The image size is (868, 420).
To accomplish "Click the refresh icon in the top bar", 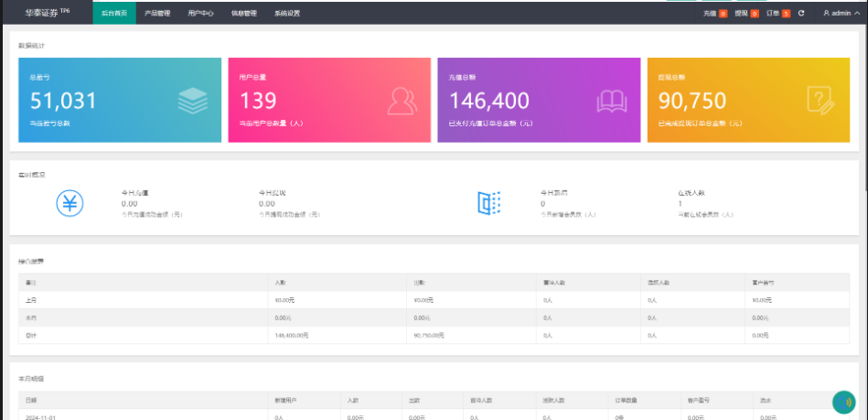I will click(x=801, y=13).
